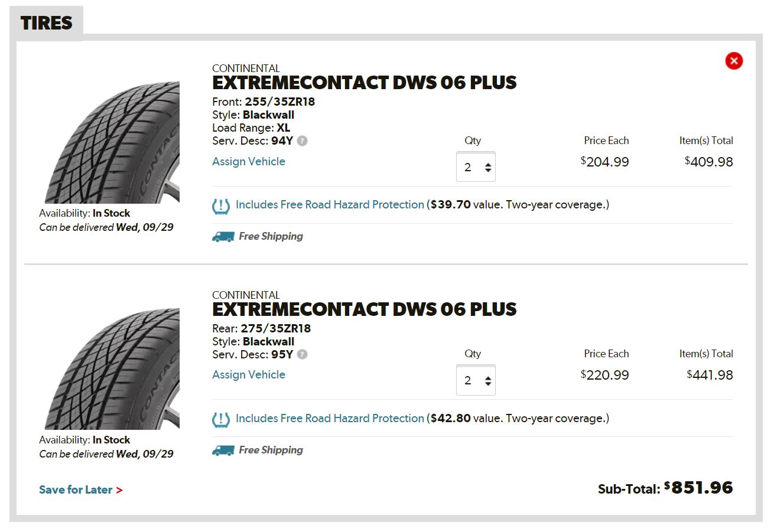The width and height of the screenshot is (777, 532).
Task: Decrease the rear tire quantity with the down arrow
Action: [488, 384]
